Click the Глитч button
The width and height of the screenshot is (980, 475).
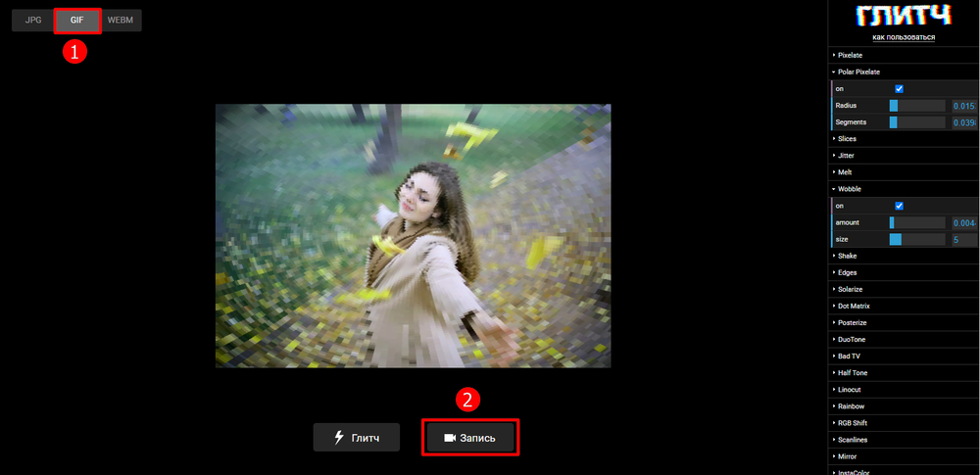click(x=357, y=438)
